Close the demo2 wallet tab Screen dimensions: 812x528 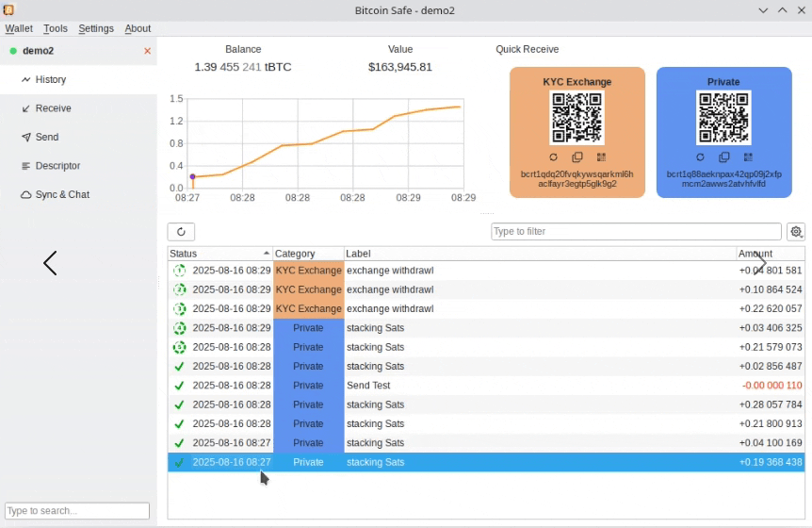147,51
